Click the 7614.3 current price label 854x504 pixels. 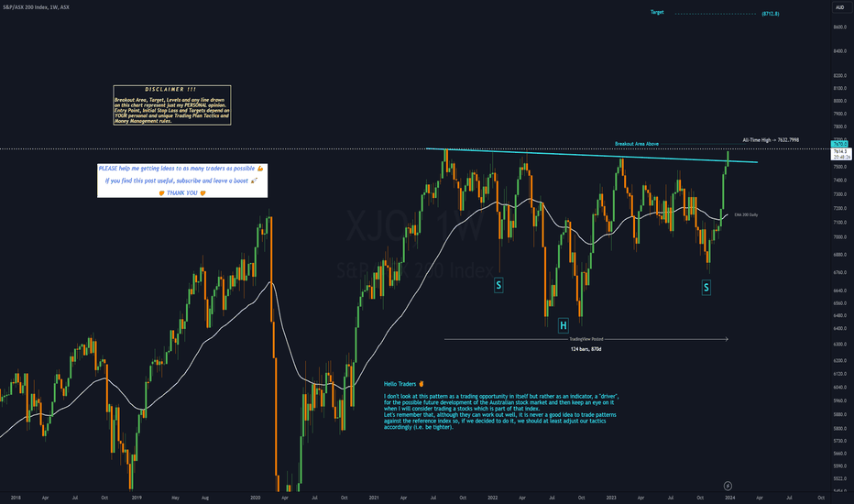(x=840, y=151)
